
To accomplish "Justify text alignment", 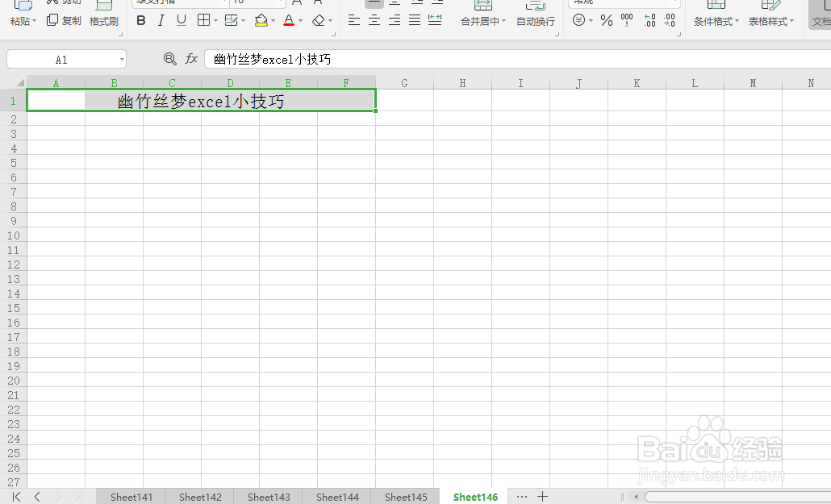I will coord(415,21).
